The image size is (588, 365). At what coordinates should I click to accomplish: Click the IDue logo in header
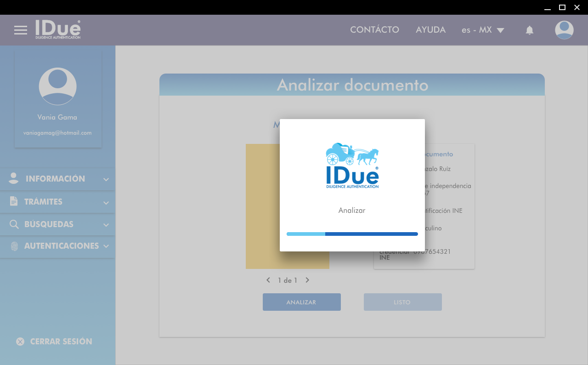[58, 30]
